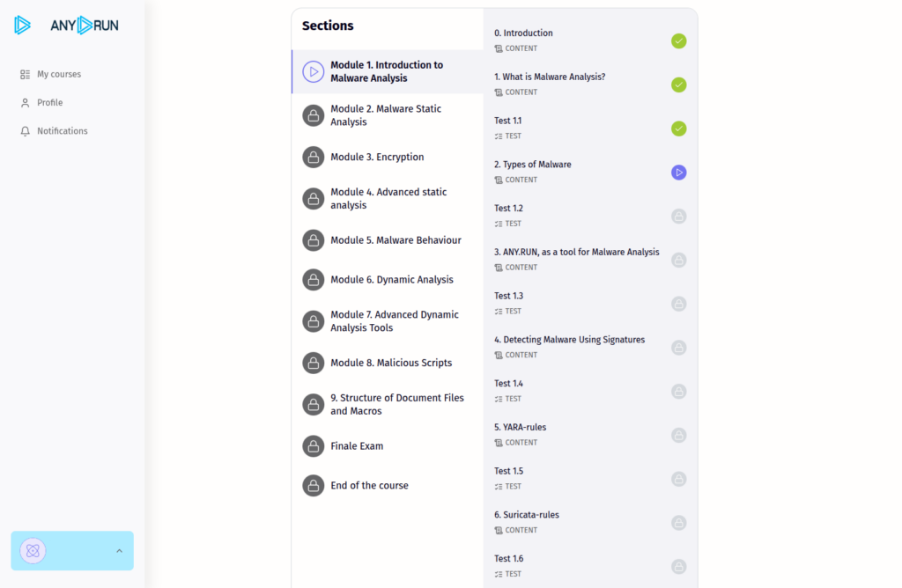Screen dimensions: 902x588
Task: Expand Module 2. Malware Static Analysis section
Action: (x=386, y=115)
